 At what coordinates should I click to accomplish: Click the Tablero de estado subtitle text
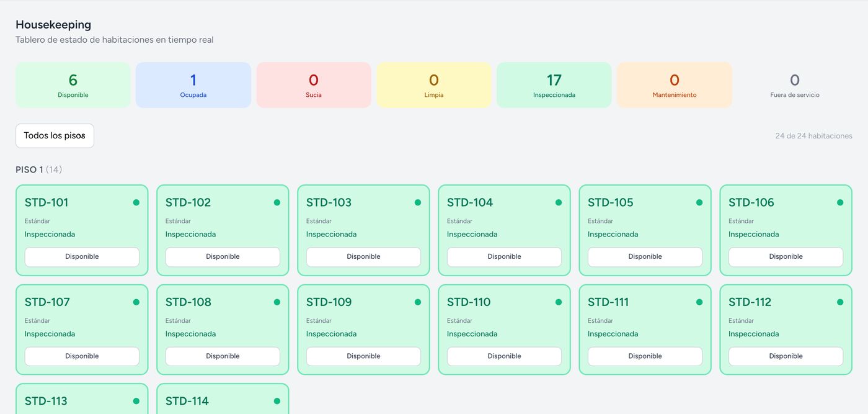tap(115, 40)
